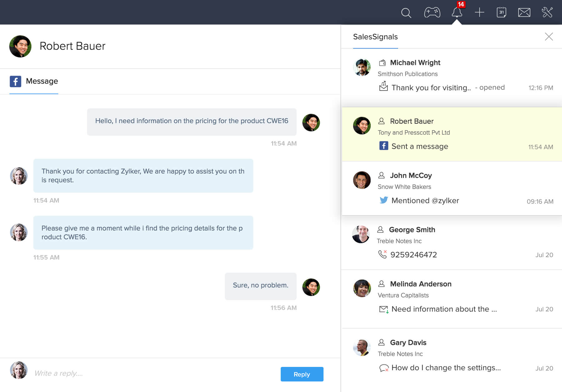Click the game controller icon
Screen dimensions: 562x392
pos(432,12)
